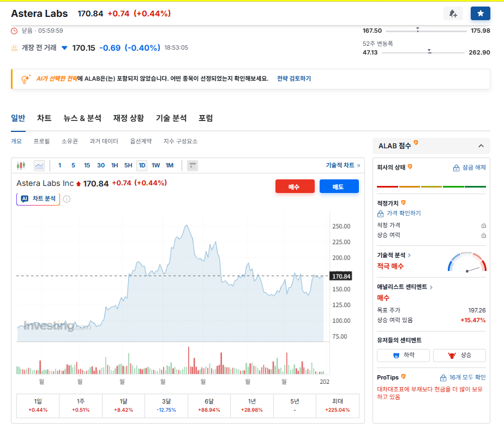Screen dimensions: 504x428
Task: Set chart interval to 30 minutes
Action: [101, 166]
